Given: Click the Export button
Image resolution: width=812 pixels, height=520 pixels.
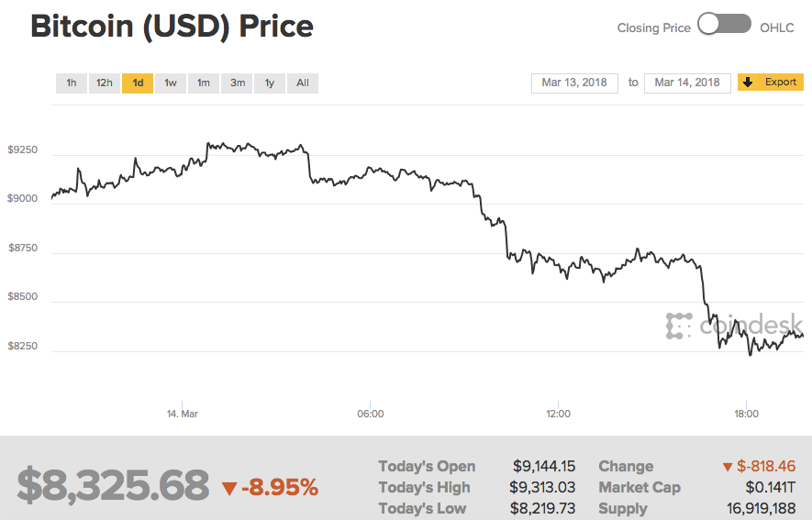Looking at the screenshot, I should (771, 83).
